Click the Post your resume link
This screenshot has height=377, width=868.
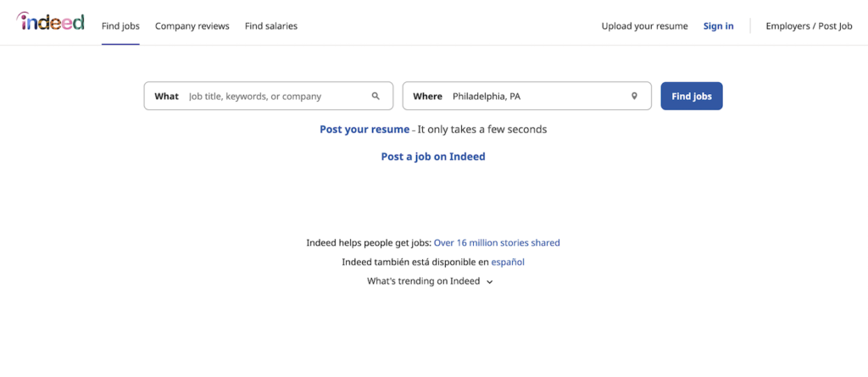(364, 129)
